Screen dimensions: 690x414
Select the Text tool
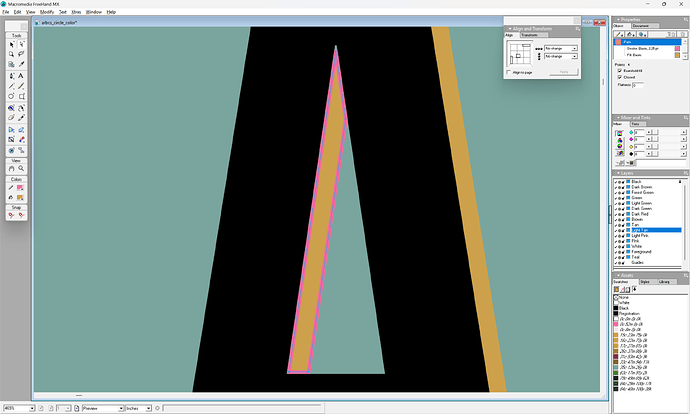point(22,75)
